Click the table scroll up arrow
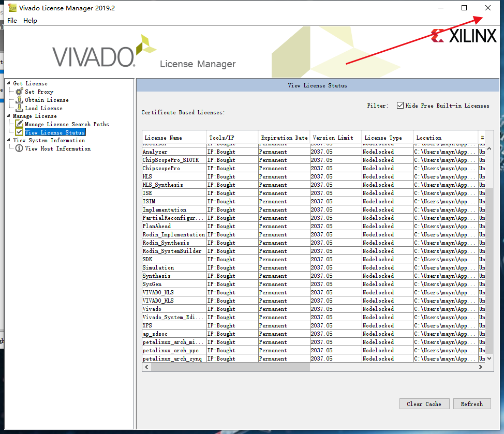Screen dimensions: 504x434 [x=489, y=148]
